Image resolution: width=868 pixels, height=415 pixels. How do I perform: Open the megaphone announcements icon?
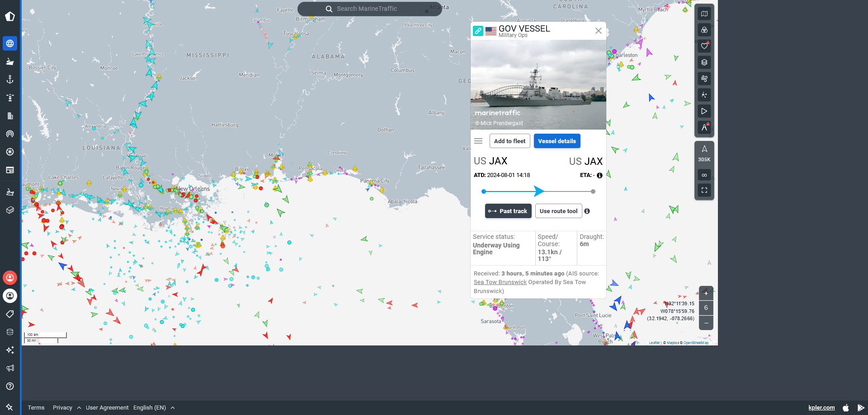coord(10,368)
